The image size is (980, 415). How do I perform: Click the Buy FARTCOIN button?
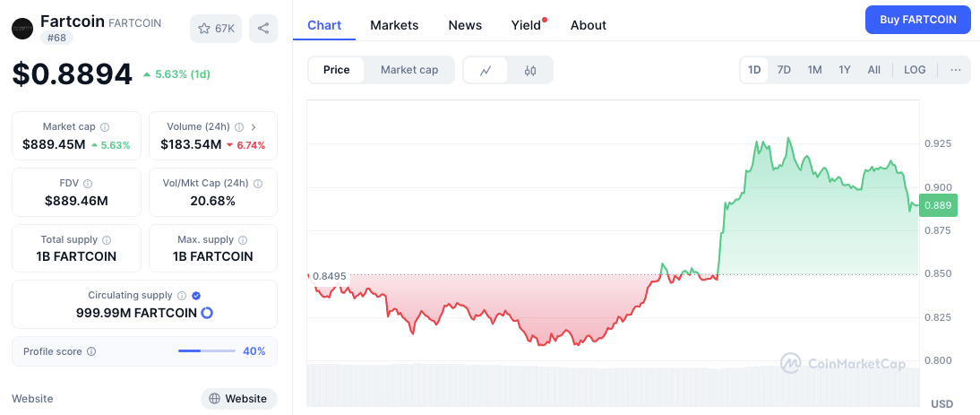pos(917,19)
